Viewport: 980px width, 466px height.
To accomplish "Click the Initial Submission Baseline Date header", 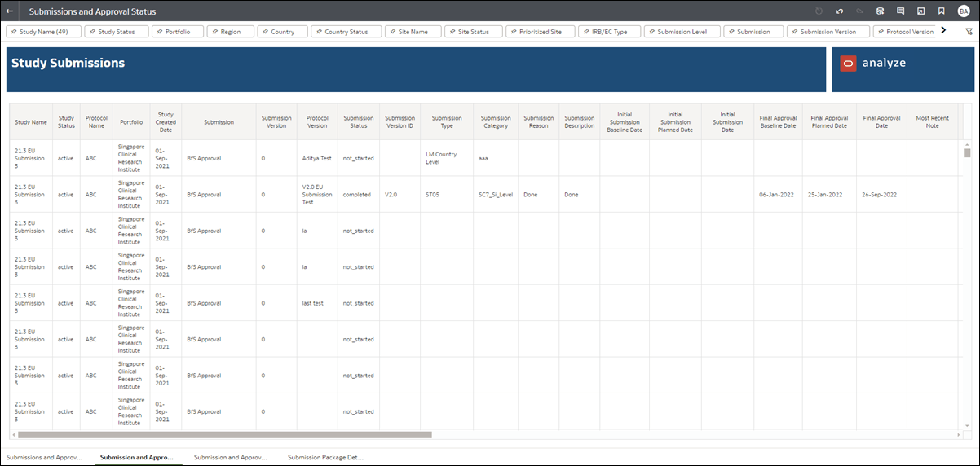I will click(x=625, y=122).
